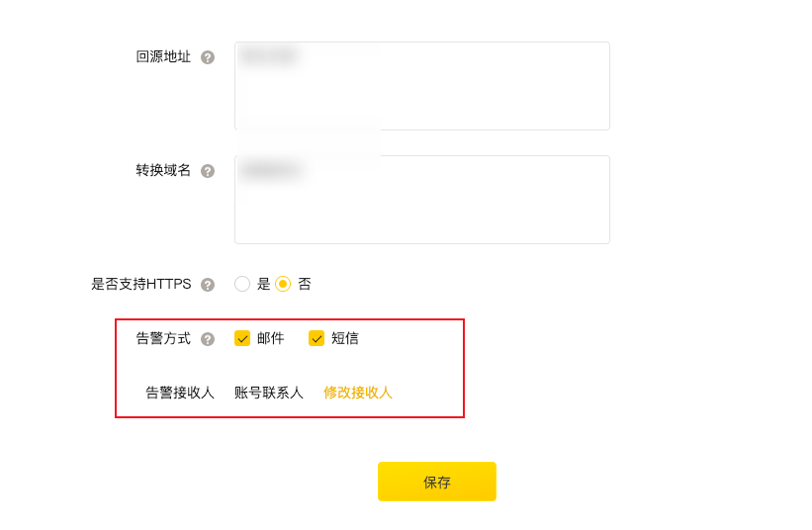Click the 告警接收人 field label
Viewport: 812px width, 530px height.
180,393
